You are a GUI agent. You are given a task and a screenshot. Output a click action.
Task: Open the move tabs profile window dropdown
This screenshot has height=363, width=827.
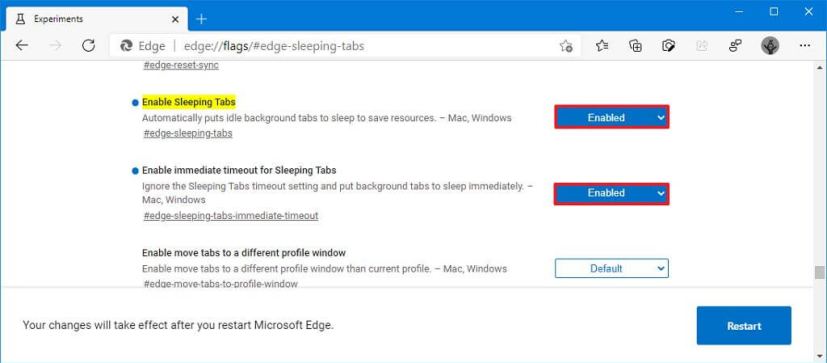(612, 268)
